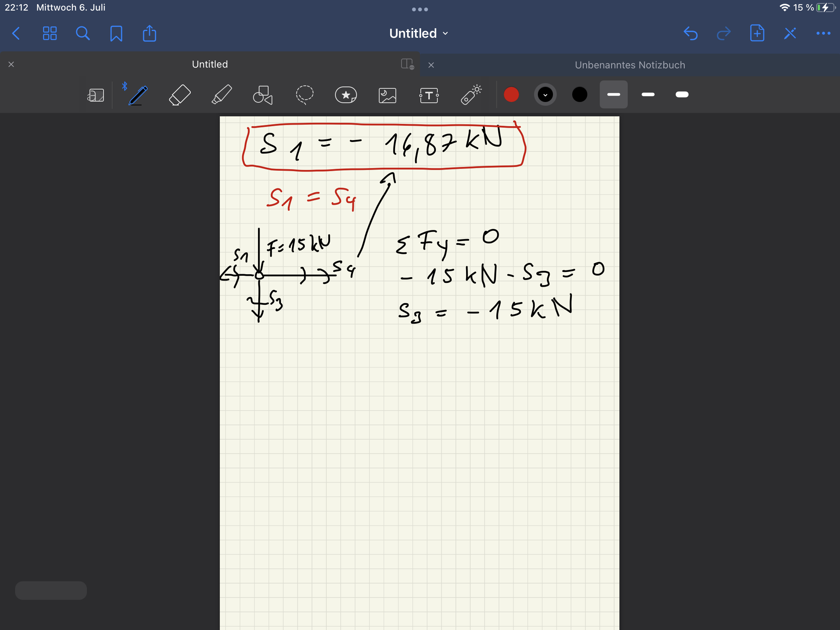Open the selected black color options

pyautogui.click(x=545, y=94)
